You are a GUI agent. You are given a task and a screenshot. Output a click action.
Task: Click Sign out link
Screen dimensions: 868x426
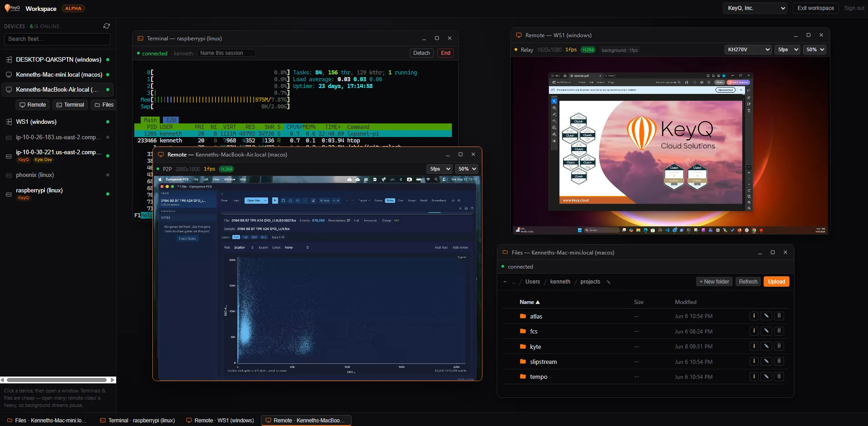pos(854,8)
